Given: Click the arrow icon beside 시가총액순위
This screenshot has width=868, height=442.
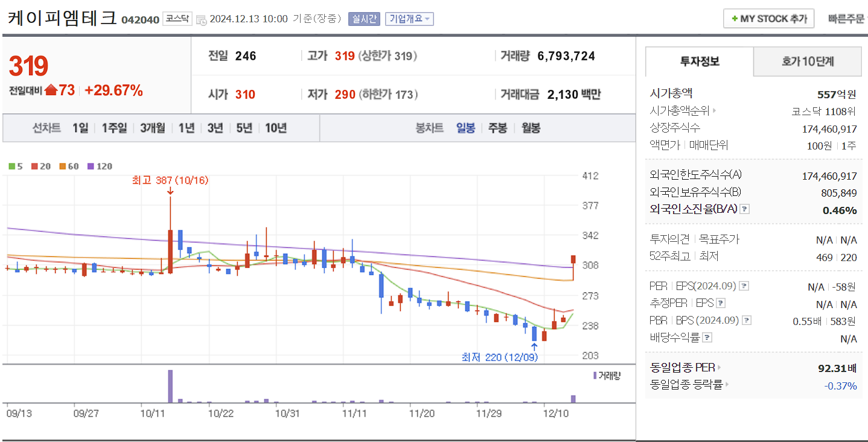Looking at the screenshot, I should (x=713, y=110).
